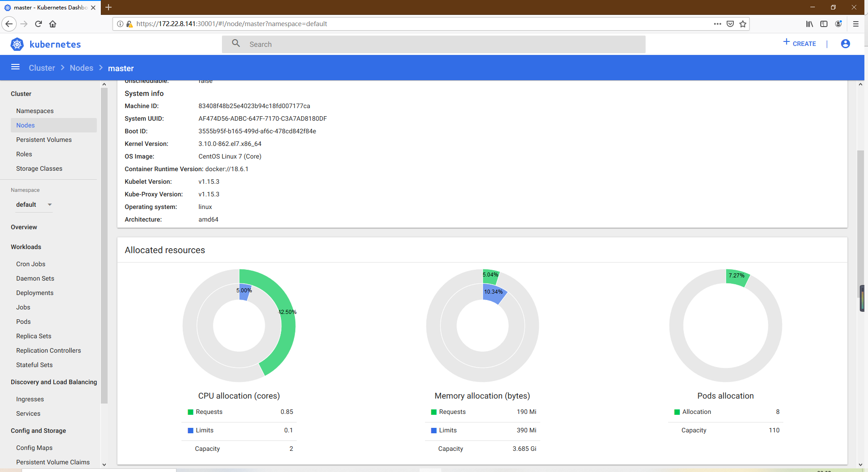The height and width of the screenshot is (472, 868).
Task: Bookmark this page with star icon
Action: coord(743,24)
